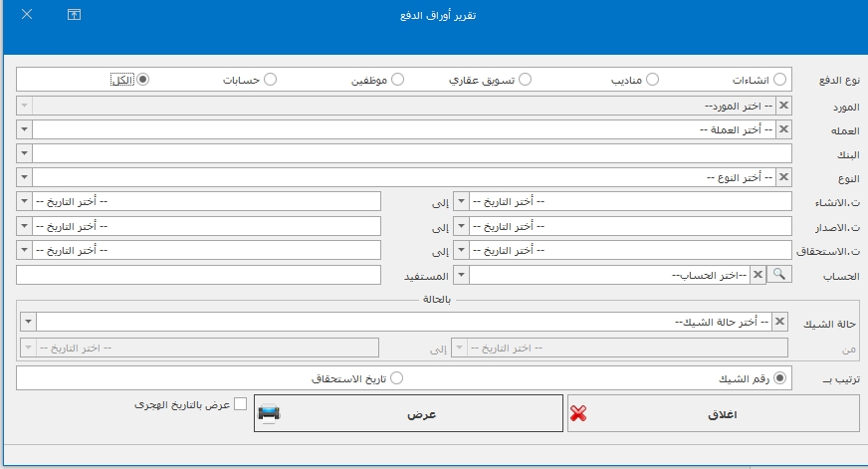Select the تسويق عقاري radio option

pos(525,79)
